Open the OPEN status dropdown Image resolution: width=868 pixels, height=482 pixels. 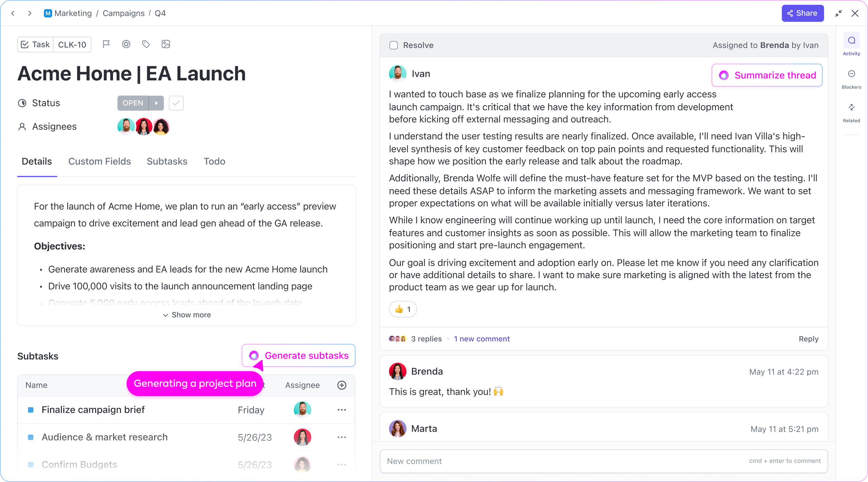pos(140,103)
